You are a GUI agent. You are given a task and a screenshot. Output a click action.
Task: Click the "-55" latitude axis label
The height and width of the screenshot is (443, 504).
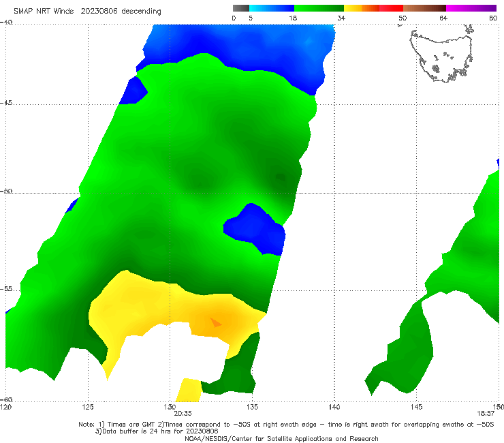[x=6, y=288]
